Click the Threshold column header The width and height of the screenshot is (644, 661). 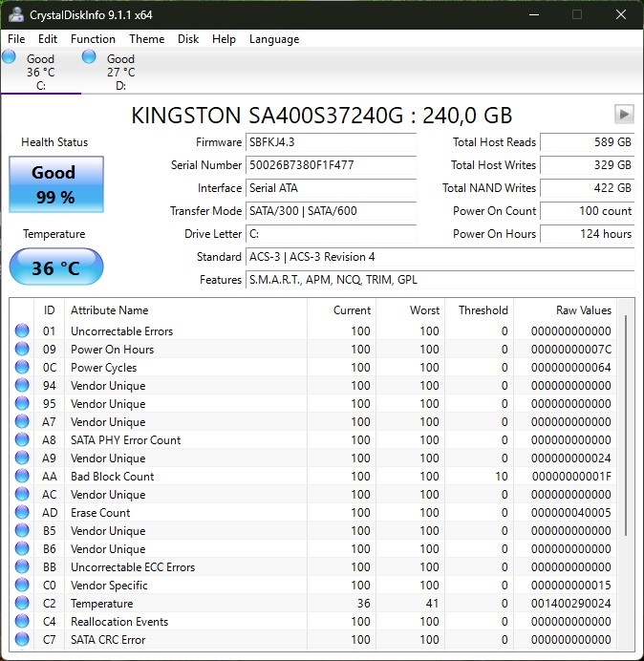[479, 310]
